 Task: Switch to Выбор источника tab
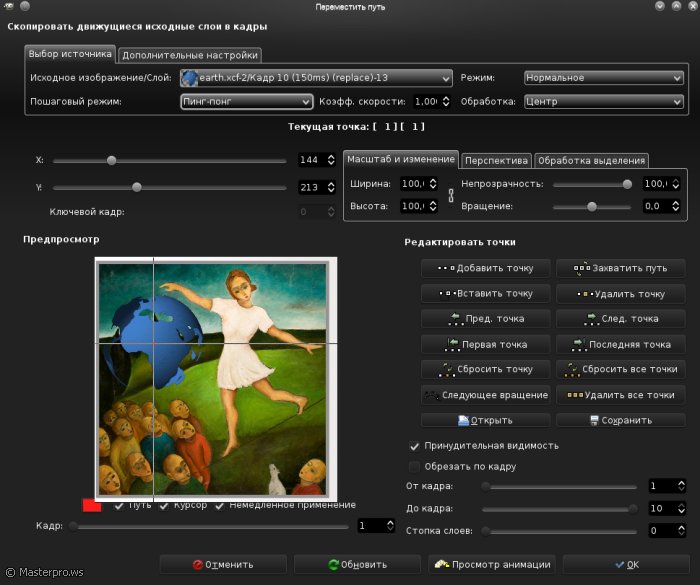pos(70,54)
